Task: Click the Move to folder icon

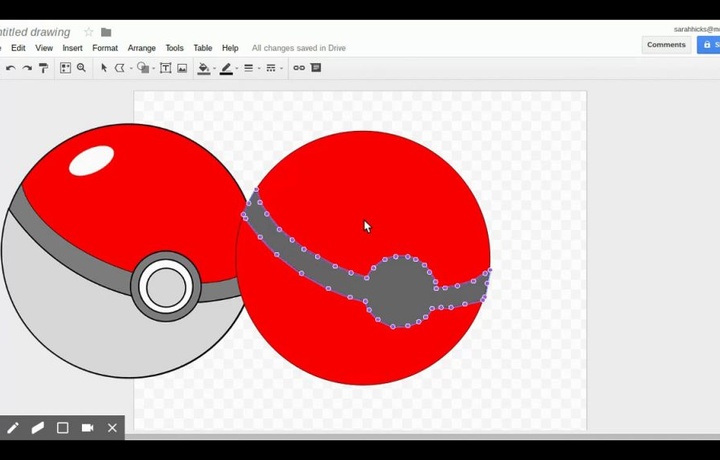Action: tap(106, 32)
